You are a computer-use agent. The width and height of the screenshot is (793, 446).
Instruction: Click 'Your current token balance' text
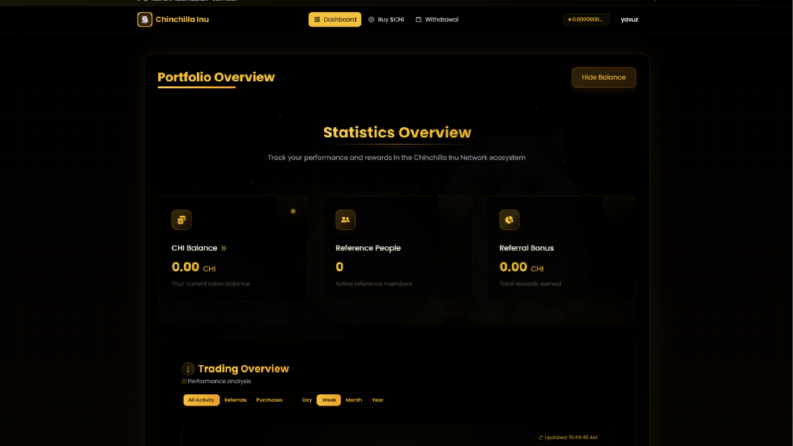click(x=210, y=284)
